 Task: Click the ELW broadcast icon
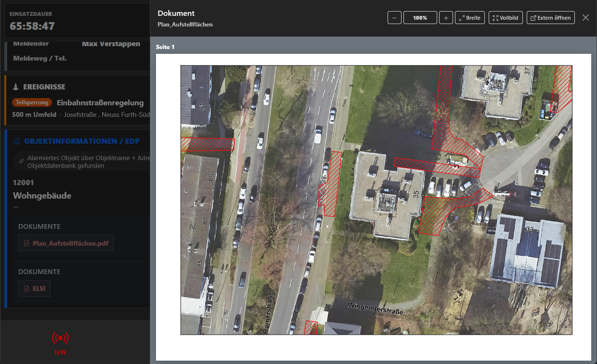(60, 339)
